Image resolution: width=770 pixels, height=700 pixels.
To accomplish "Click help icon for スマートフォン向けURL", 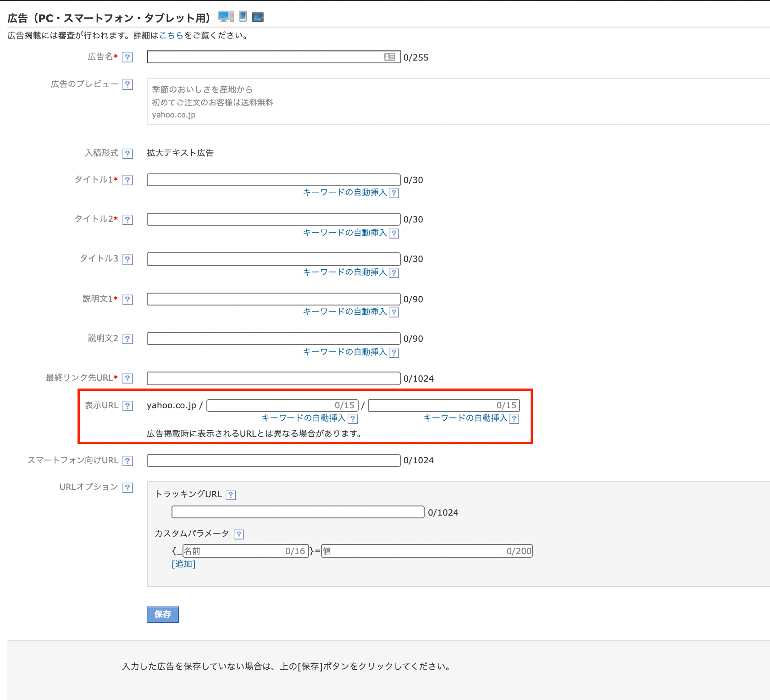I will pos(128,461).
